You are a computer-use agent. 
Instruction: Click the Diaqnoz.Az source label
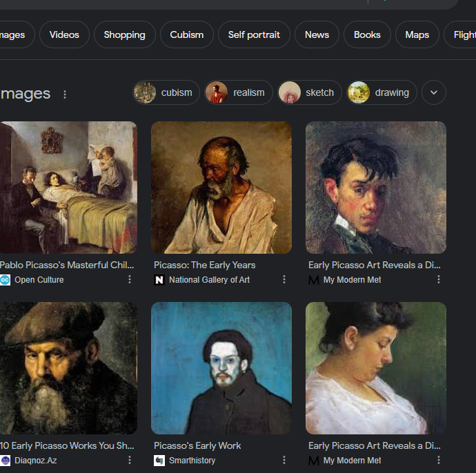click(x=35, y=461)
